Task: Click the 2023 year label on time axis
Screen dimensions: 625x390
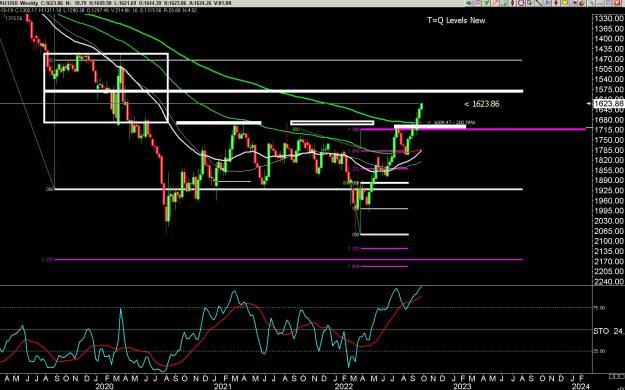Action: pyautogui.click(x=462, y=386)
